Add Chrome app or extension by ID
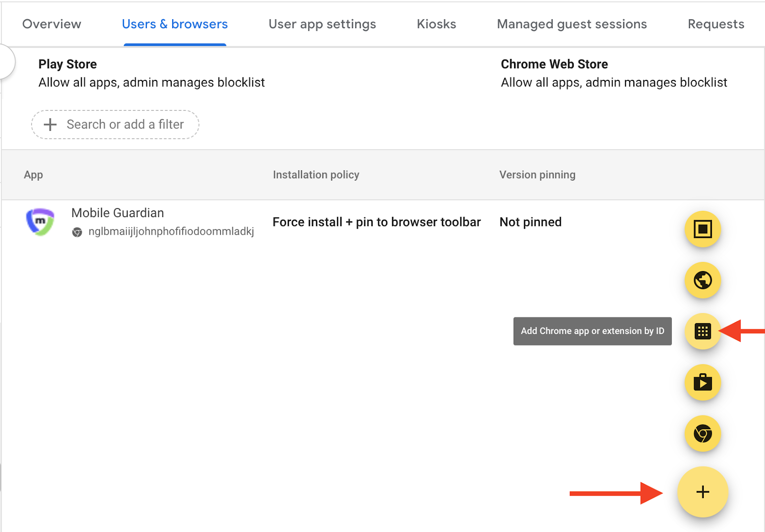 click(702, 331)
